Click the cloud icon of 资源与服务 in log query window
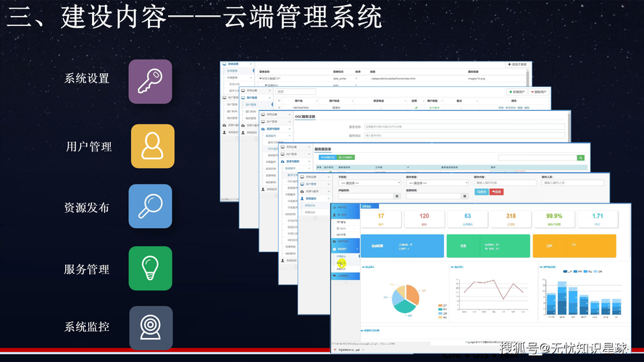This screenshot has height=362, width=644. pyautogui.click(x=302, y=191)
